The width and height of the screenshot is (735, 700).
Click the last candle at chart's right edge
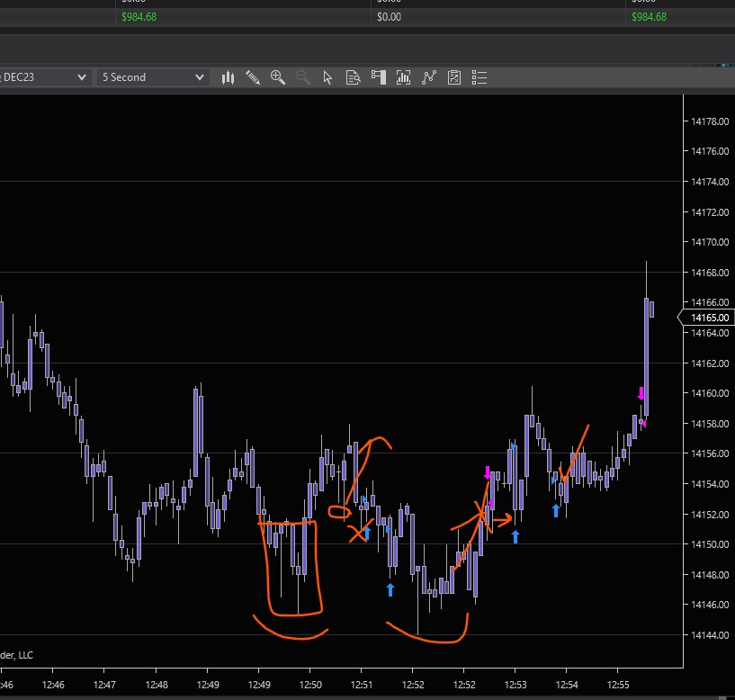651,309
